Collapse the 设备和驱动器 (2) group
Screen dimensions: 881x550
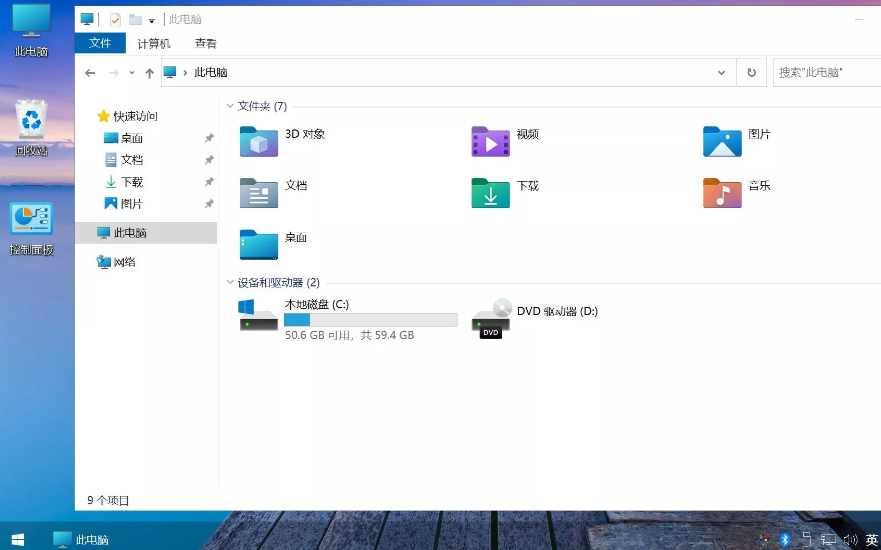230,283
